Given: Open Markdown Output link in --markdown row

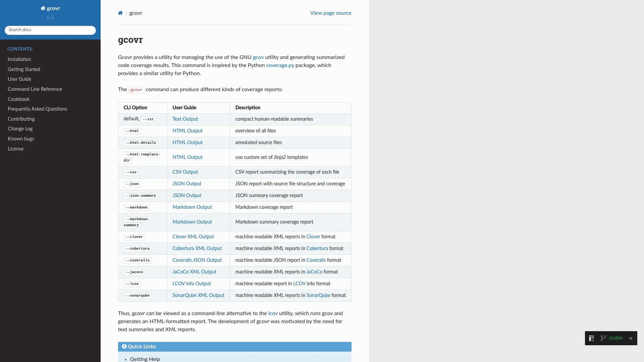Looking at the screenshot, I should (x=192, y=207).
